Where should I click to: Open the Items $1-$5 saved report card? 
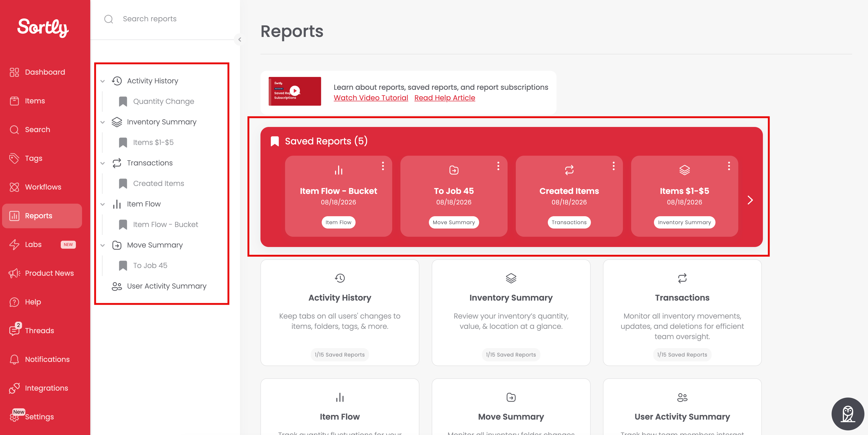pos(684,196)
